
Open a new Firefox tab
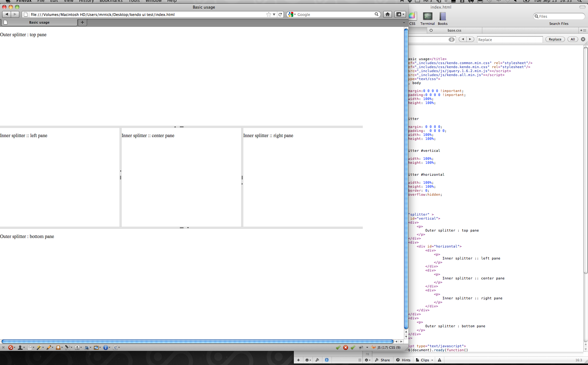(x=82, y=22)
